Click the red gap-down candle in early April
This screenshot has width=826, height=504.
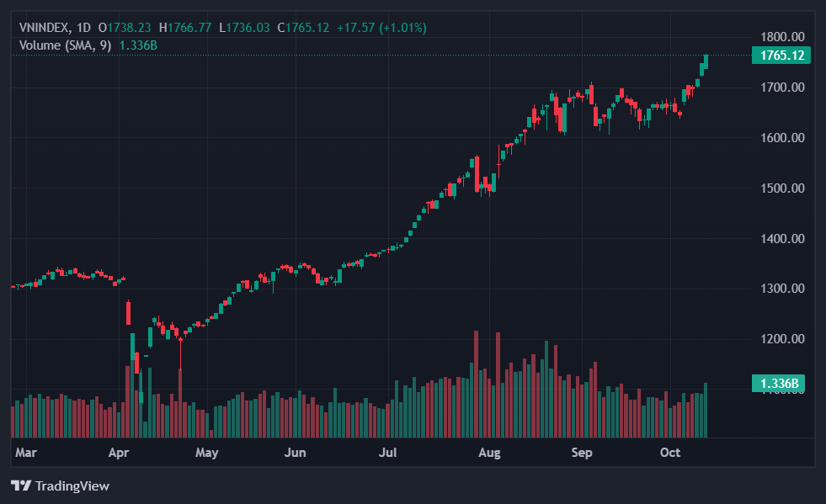[x=128, y=312]
